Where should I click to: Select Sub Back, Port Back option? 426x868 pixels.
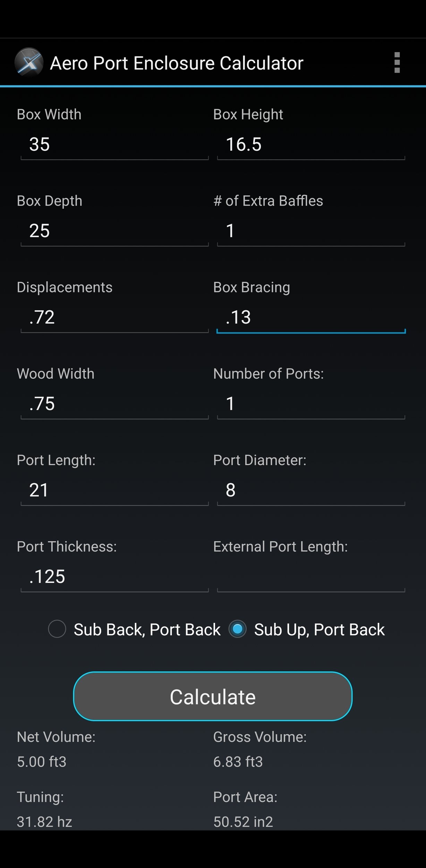[134, 629]
